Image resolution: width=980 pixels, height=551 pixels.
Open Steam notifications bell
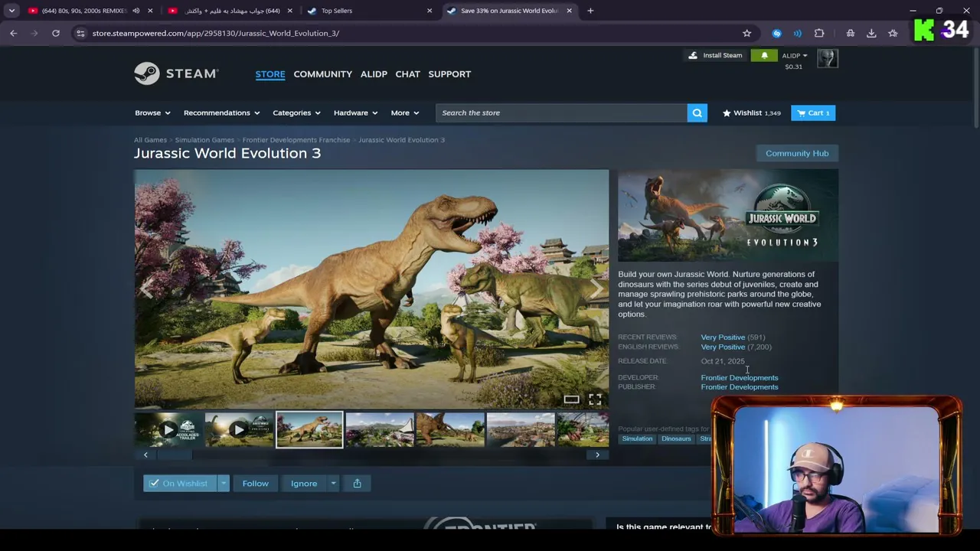(x=764, y=55)
